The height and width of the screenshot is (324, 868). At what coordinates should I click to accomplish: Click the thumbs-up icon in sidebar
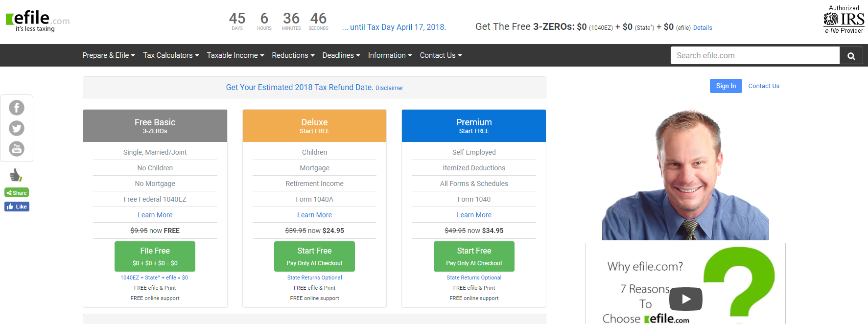point(16,175)
